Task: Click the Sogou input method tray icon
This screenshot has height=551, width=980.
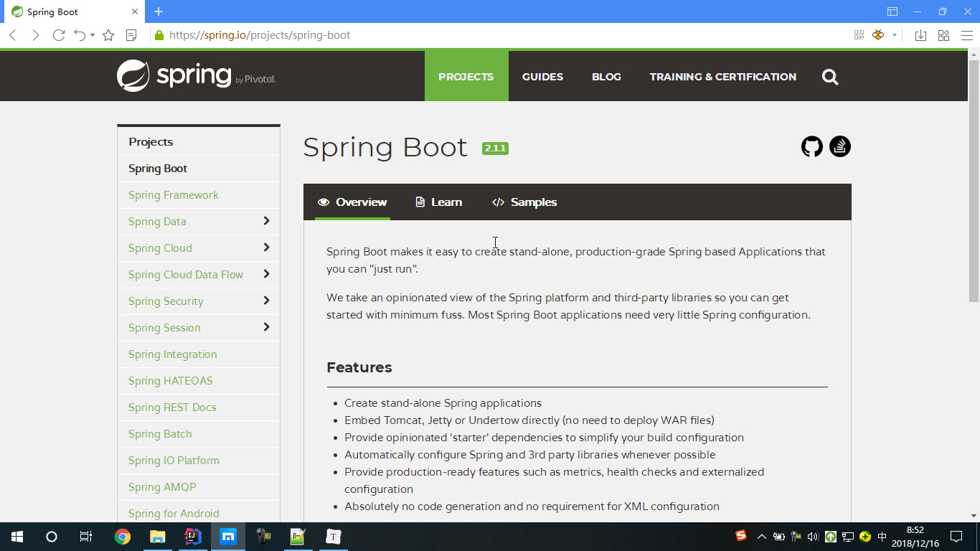Action: coord(741,536)
